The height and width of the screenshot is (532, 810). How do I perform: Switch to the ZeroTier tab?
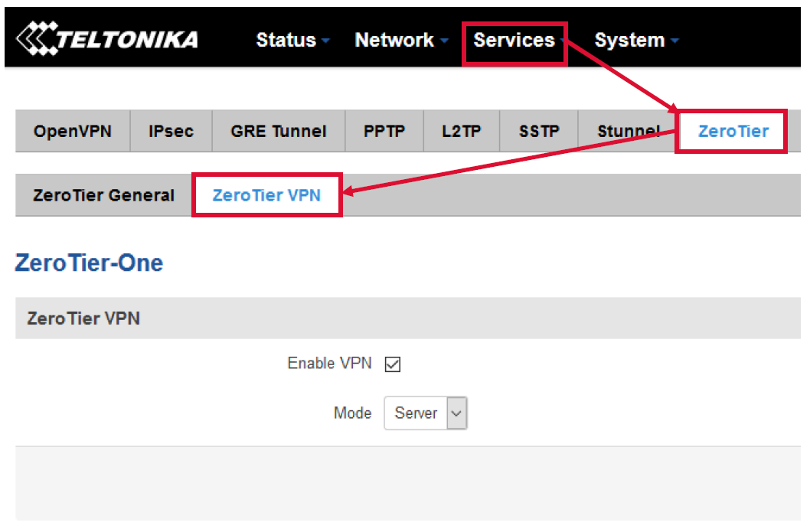pos(733,131)
